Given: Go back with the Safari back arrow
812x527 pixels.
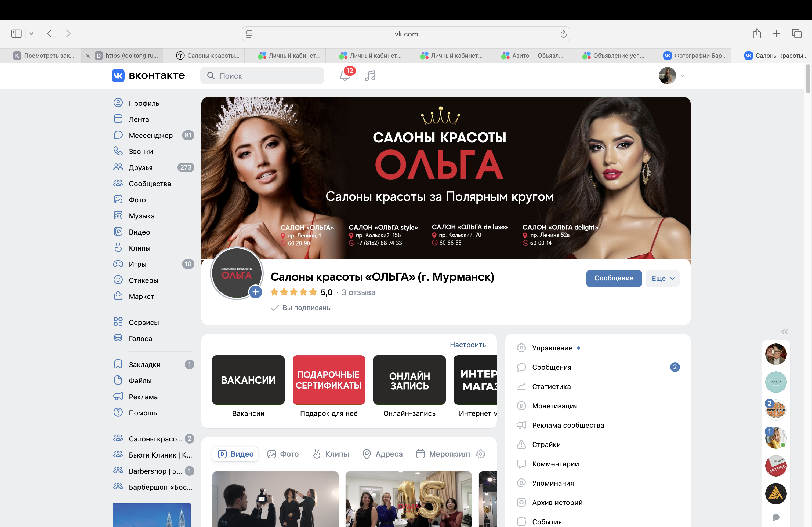Looking at the screenshot, I should click(49, 33).
